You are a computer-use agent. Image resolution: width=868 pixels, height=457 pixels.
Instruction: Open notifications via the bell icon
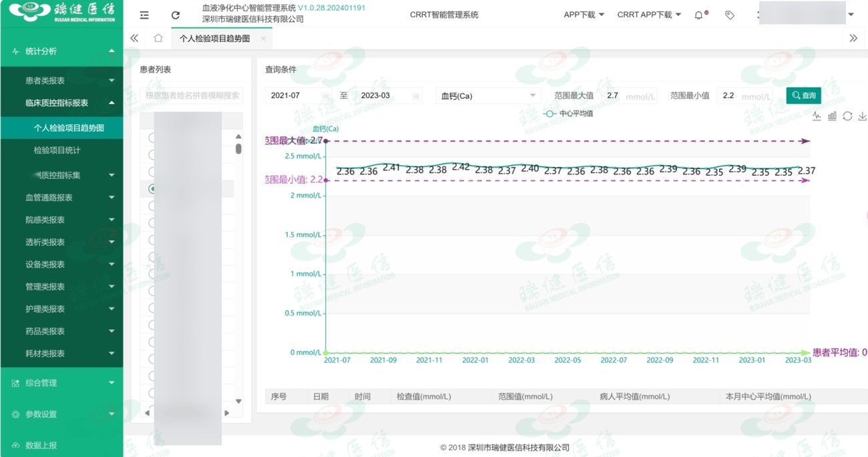[699, 15]
